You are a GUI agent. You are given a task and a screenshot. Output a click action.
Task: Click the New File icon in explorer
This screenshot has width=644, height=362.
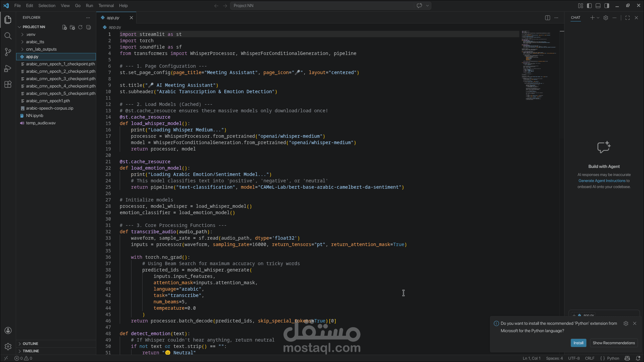[x=64, y=27]
